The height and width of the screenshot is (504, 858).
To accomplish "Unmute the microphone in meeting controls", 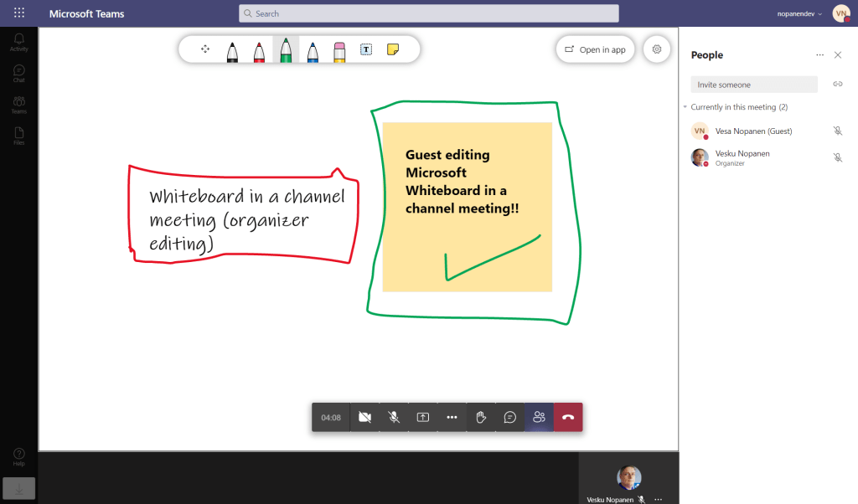I will [394, 417].
